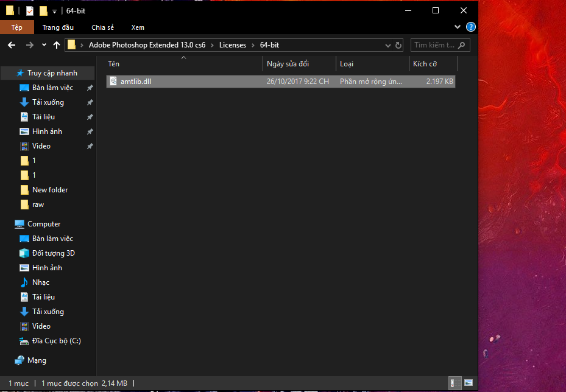Open address bar history dropdown

[x=389, y=45]
